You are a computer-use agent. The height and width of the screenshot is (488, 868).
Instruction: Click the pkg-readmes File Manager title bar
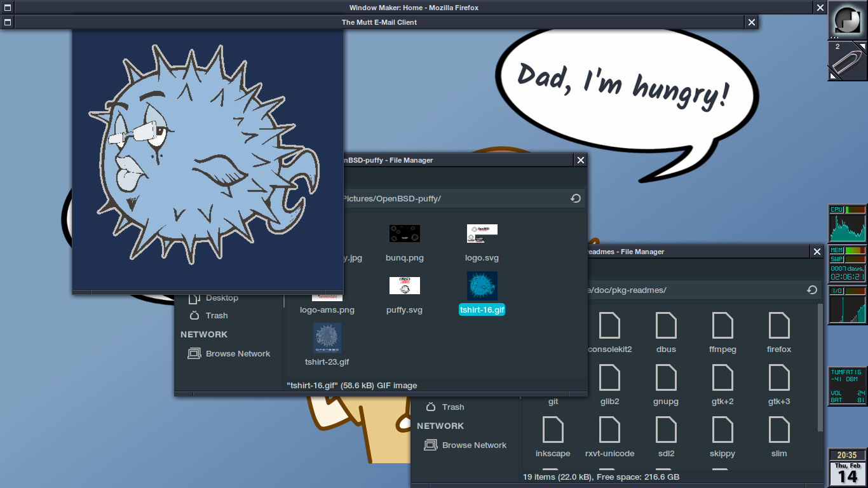[x=698, y=252]
